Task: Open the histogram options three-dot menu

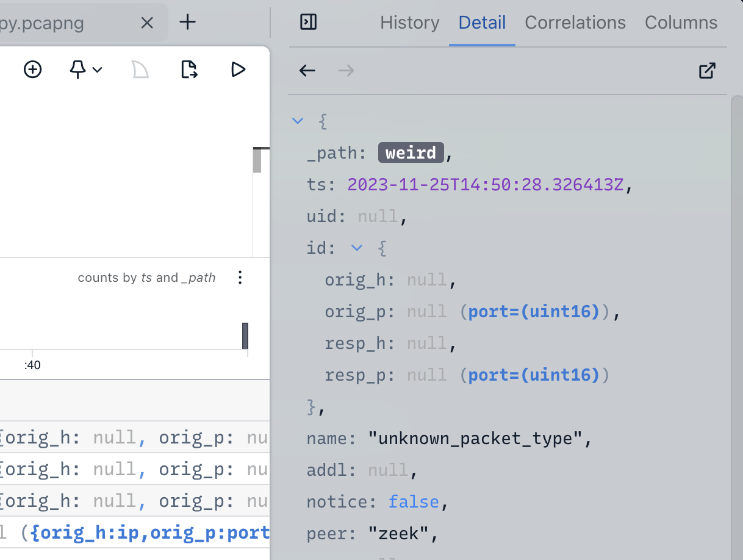Action: (240, 278)
